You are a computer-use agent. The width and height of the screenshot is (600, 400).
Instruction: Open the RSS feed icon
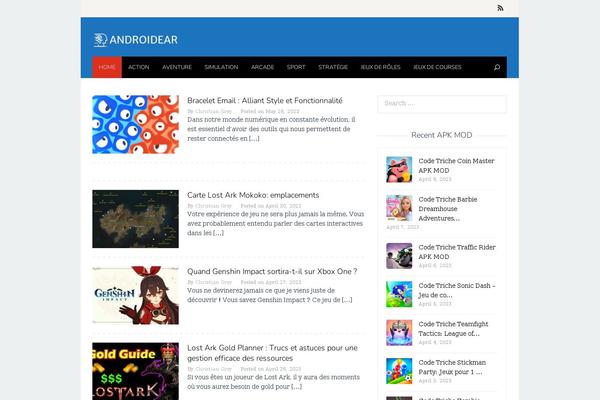pos(500,8)
